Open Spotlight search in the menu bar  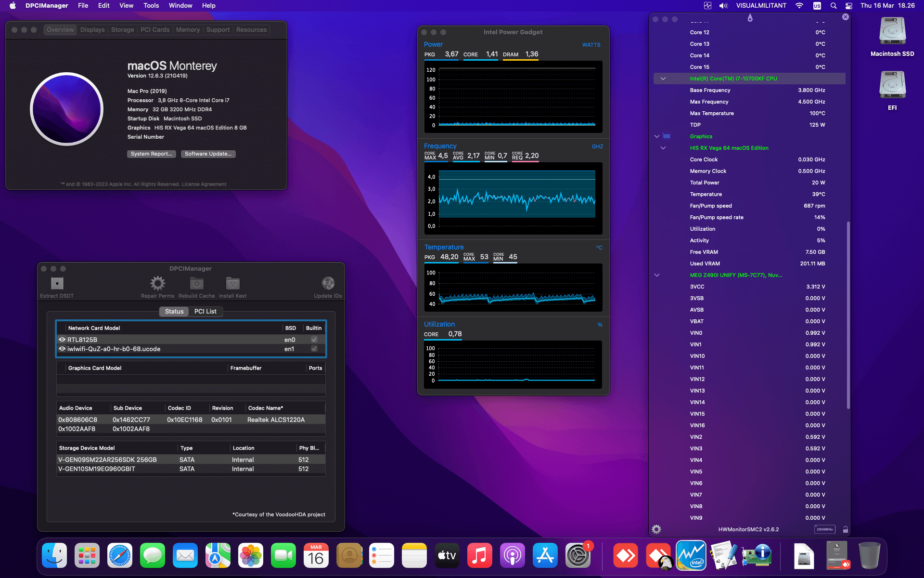pos(833,5)
